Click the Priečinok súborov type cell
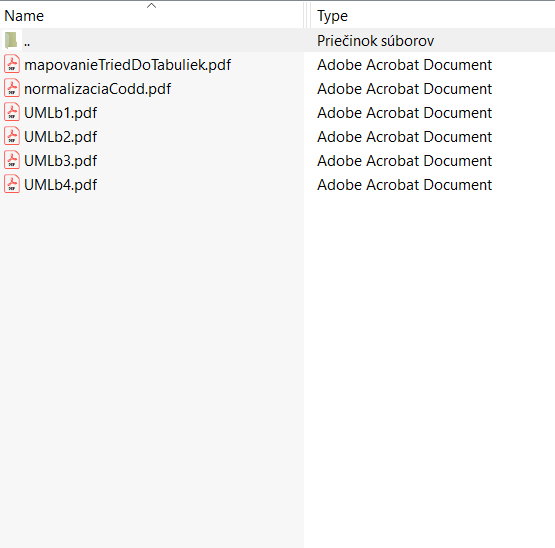 [x=375, y=41]
